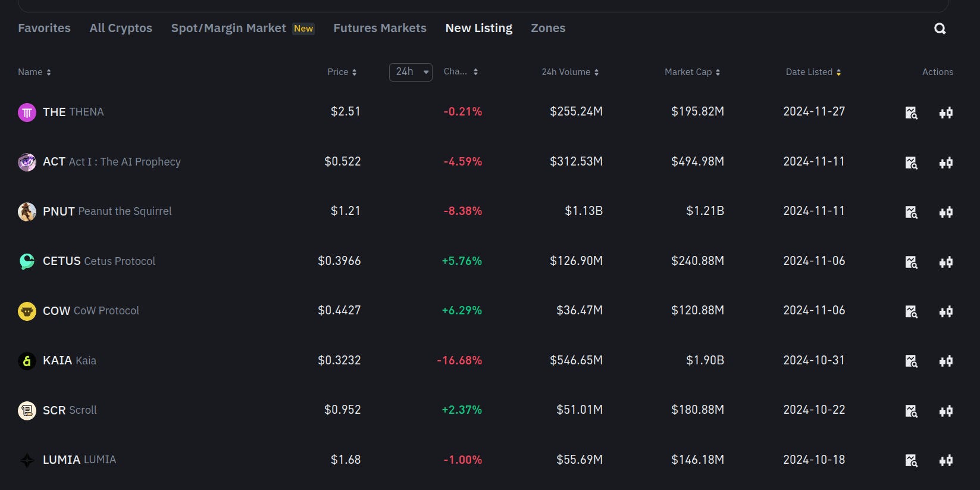
Task: Open trade icon for ACT row
Action: (x=946, y=163)
